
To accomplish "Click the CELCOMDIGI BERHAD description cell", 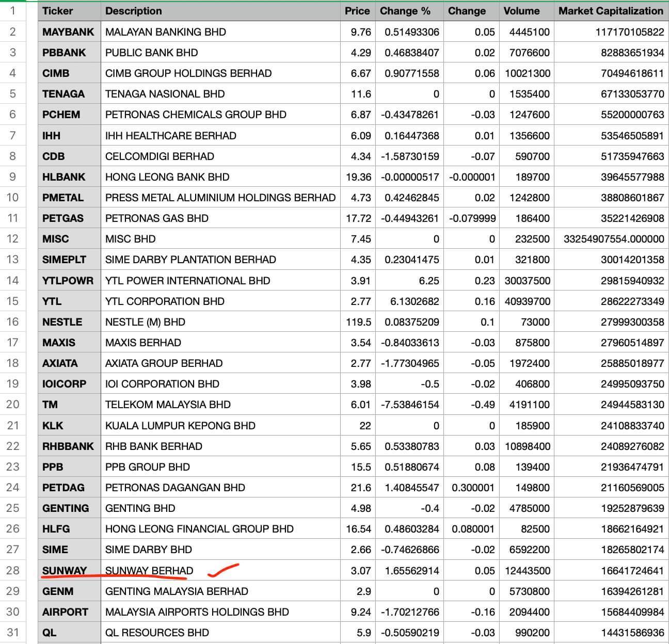I will (220, 156).
